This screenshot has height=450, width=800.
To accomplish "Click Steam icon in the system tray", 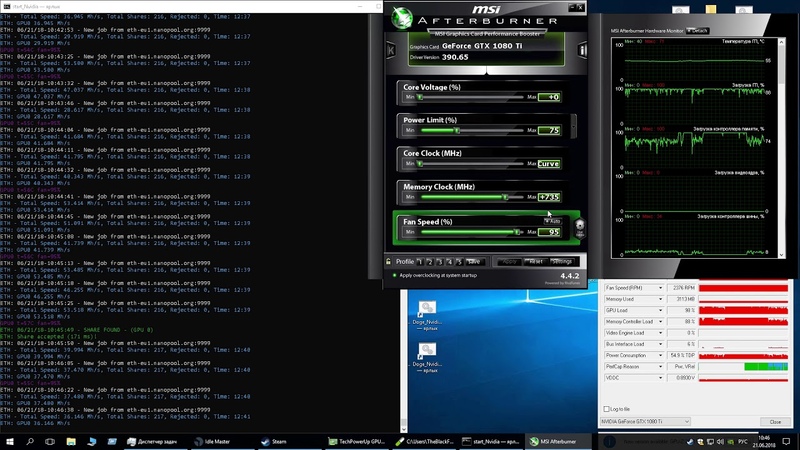I will (690, 442).
